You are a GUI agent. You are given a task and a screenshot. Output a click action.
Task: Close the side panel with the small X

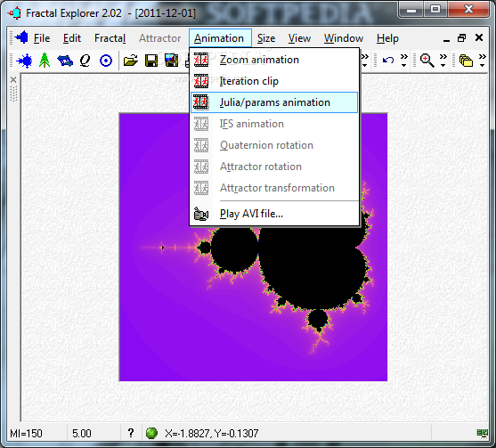13,80
